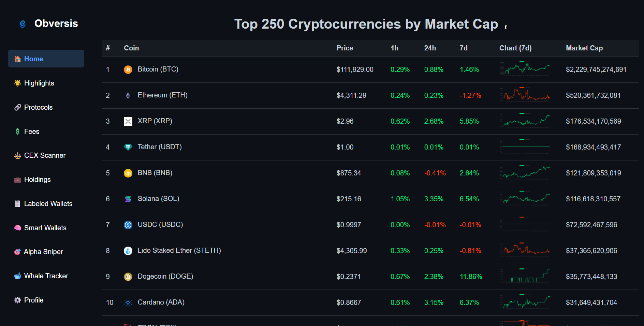
Task: Click the info icon beside the page title
Action: coord(506,27)
